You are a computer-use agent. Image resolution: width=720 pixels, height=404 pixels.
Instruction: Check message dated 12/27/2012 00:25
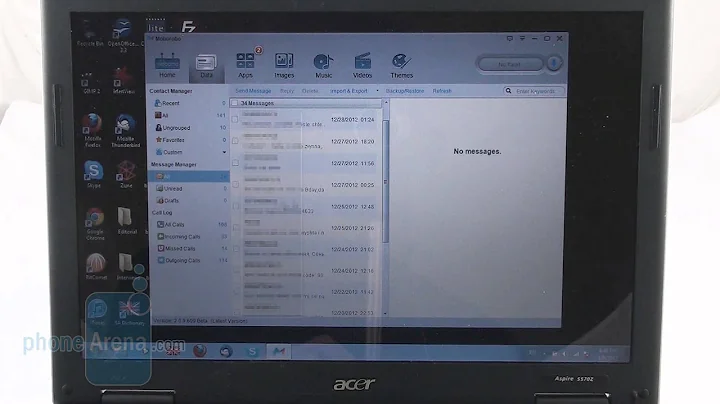[x=235, y=185]
